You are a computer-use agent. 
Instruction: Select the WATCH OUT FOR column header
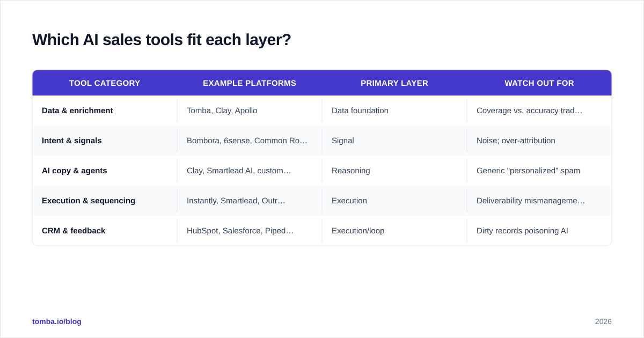tap(539, 83)
